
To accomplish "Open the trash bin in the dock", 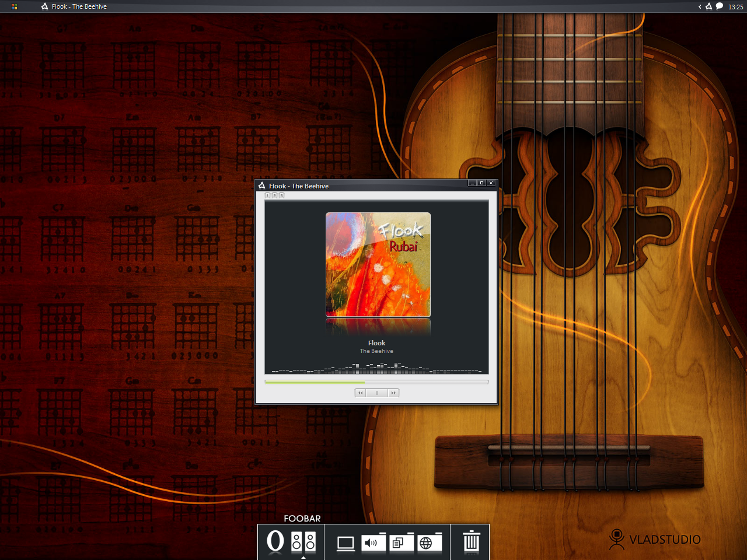I will click(x=472, y=542).
